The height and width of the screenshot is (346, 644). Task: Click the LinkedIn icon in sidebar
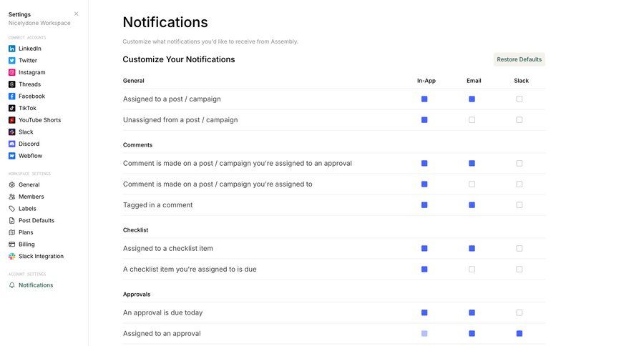click(x=12, y=49)
